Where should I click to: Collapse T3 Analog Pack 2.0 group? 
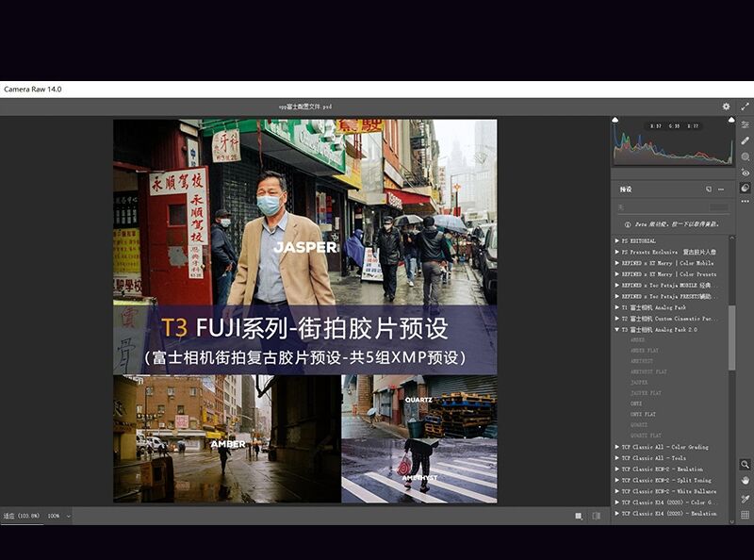tap(617, 330)
